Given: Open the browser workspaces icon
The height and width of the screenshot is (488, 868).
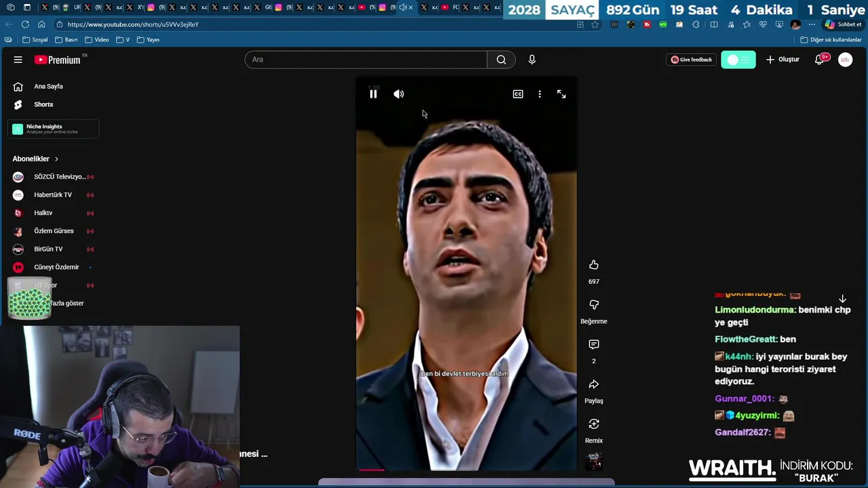Looking at the screenshot, I should (11, 7).
